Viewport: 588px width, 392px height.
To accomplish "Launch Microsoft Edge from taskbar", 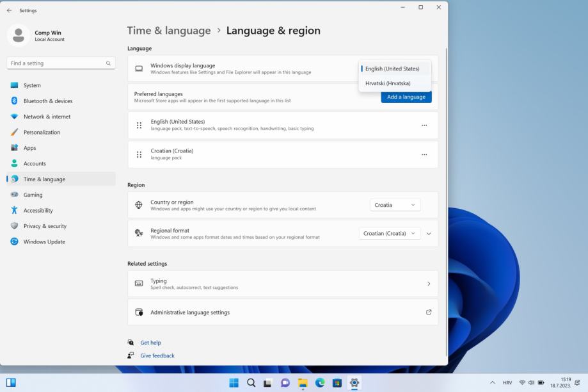I will coord(320,383).
